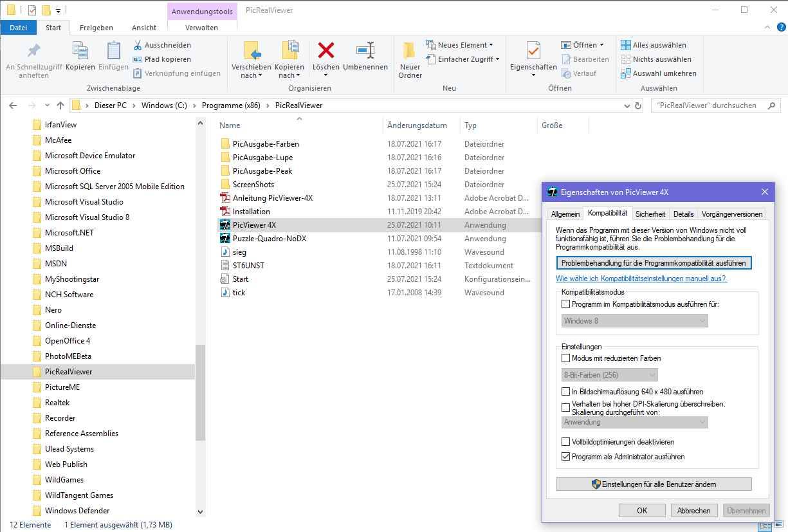Check Vollbildoptimierungen deaktivieren
788x532 pixels.
click(566, 442)
